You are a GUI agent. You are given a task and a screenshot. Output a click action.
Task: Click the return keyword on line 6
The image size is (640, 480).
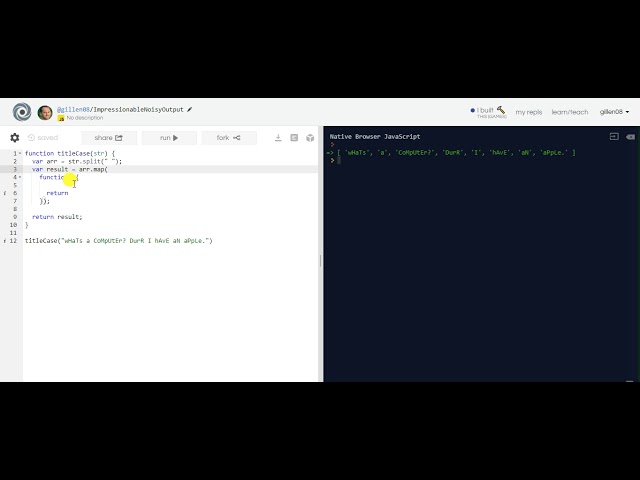57,193
